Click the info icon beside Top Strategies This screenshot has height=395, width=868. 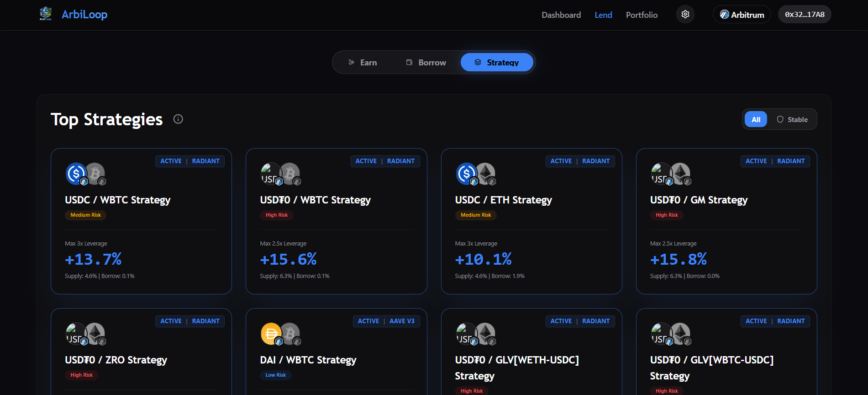click(x=178, y=119)
